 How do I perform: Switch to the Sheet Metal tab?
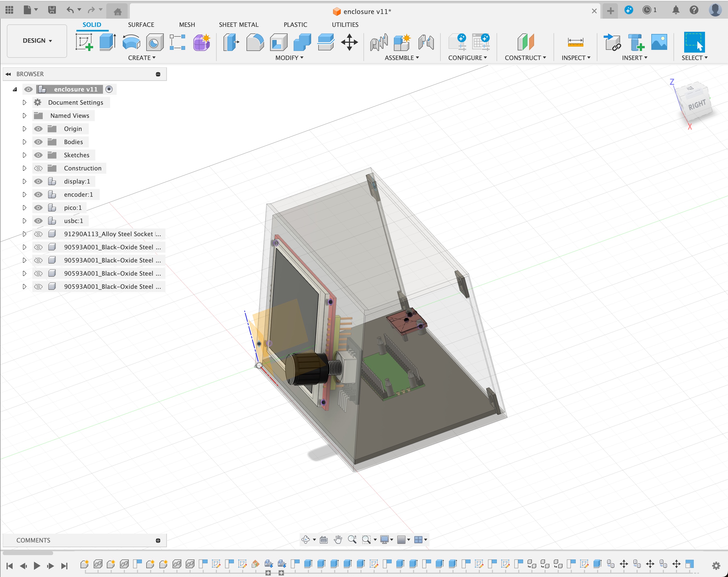click(239, 24)
